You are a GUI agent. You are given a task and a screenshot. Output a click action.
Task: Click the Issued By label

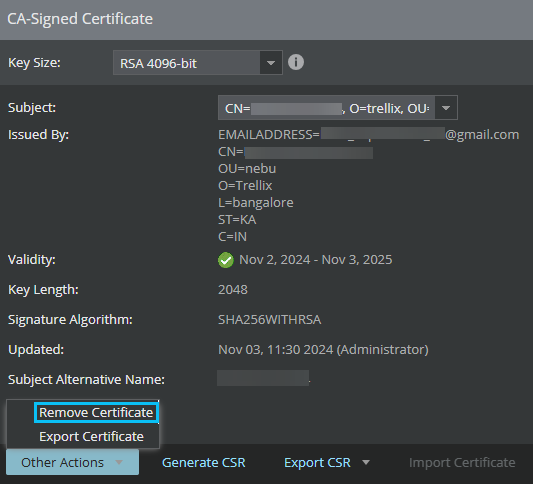[38, 135]
